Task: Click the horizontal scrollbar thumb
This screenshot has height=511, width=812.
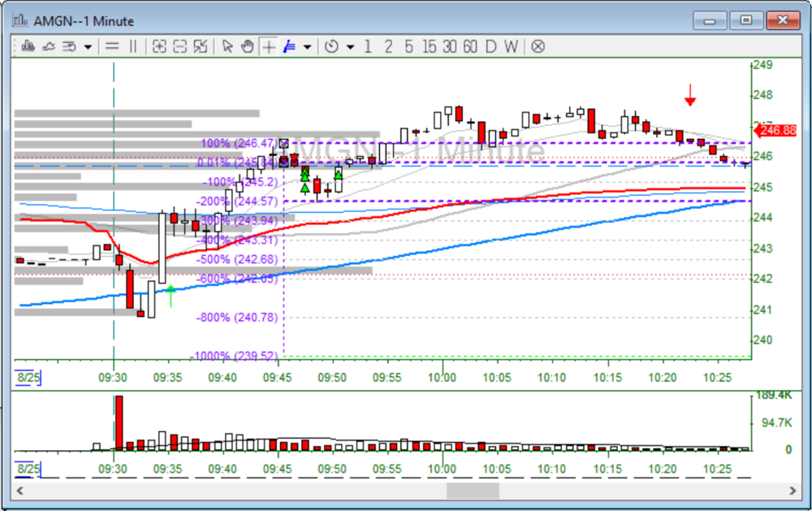Action: (473, 491)
